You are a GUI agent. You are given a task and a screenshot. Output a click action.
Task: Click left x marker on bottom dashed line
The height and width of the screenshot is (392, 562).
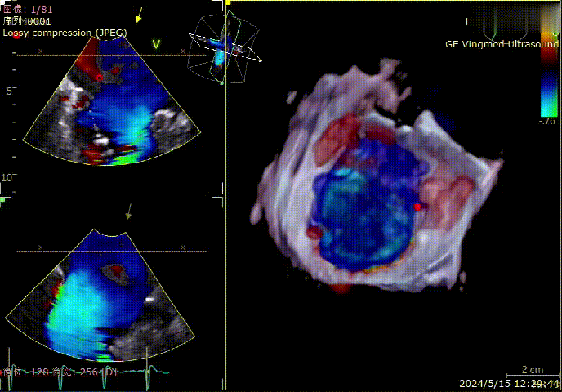point(41,247)
